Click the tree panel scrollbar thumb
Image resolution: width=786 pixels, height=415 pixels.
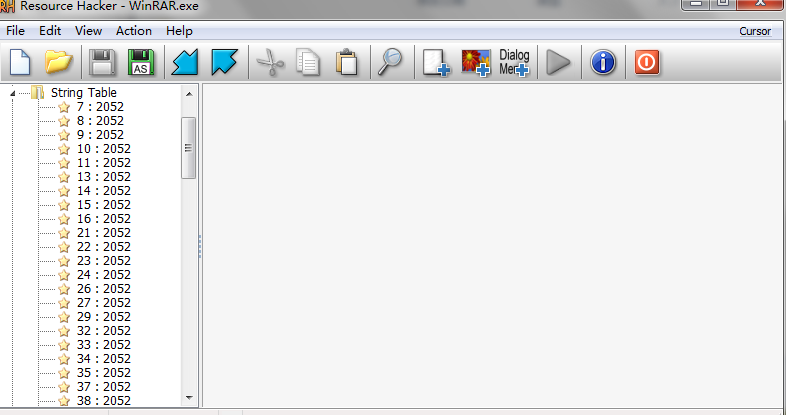click(188, 148)
